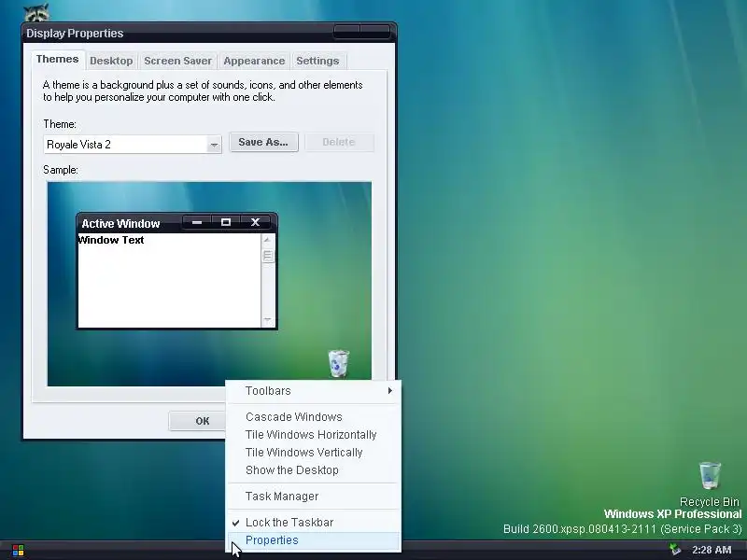Open the Theme dropdown showing Royale Vista 2
This screenshot has width=747, height=560.
pos(133,145)
